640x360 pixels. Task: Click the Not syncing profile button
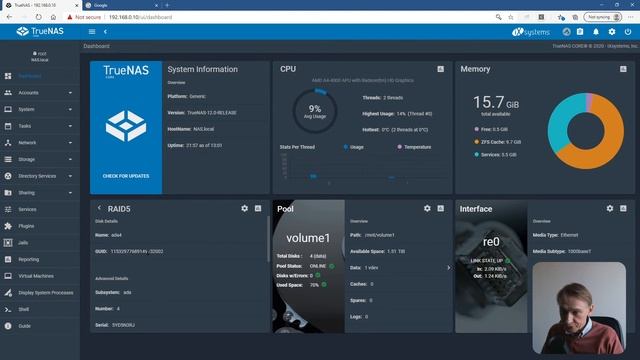tap(603, 17)
